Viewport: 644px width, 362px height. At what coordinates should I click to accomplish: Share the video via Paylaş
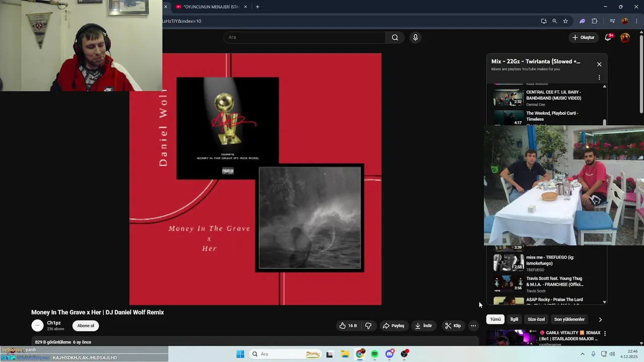[x=393, y=326]
